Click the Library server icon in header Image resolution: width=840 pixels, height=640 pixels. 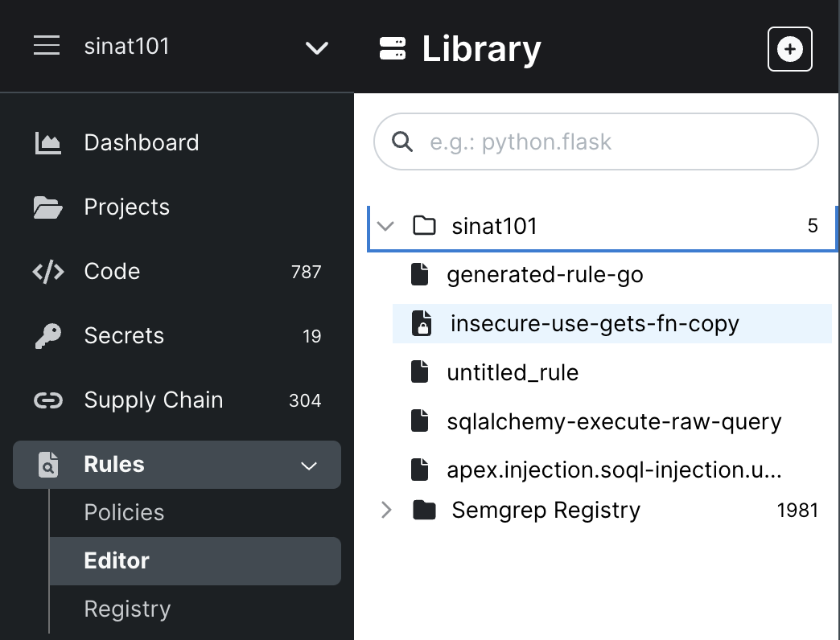pyautogui.click(x=392, y=48)
